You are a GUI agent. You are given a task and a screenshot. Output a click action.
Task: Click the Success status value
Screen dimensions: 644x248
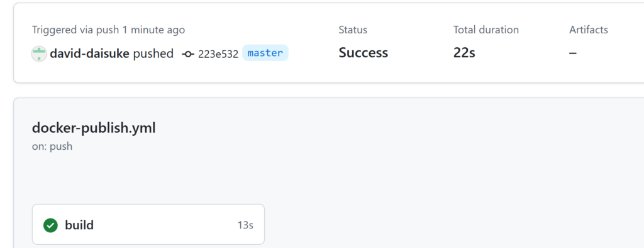coord(364,53)
